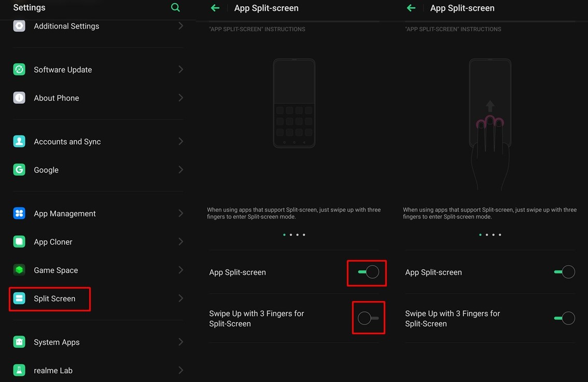Open App Management chevron
Screen dimensions: 588x382
[181, 213]
